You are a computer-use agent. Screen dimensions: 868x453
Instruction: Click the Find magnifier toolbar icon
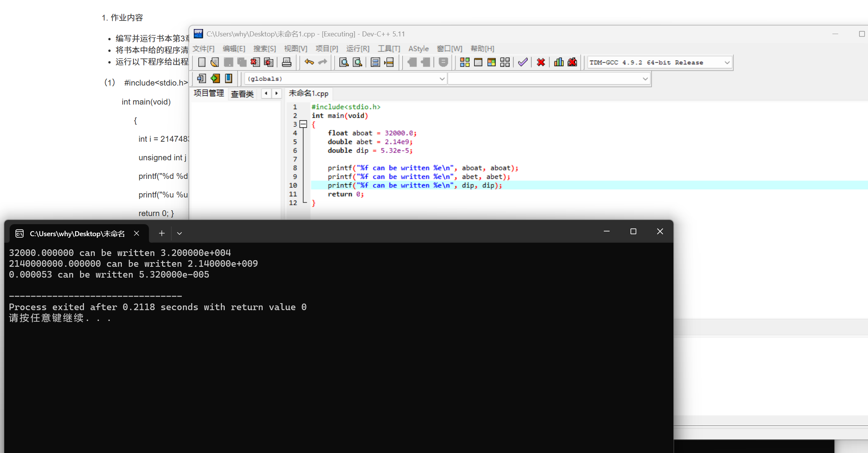(343, 62)
